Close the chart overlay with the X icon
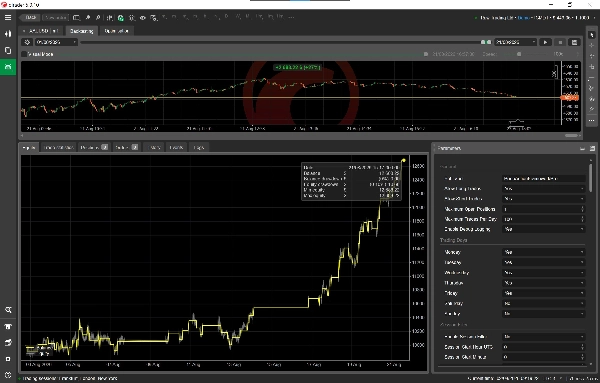Screen dimensions: 600x383 554,73
